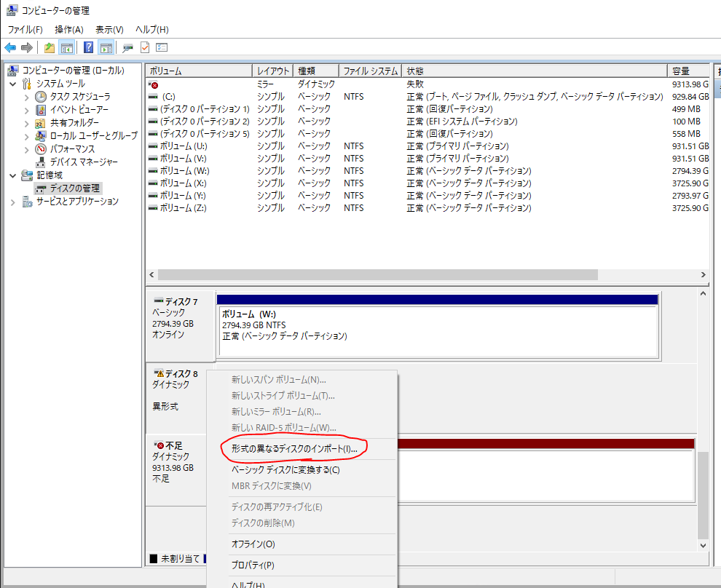
Task: Select コンピューターの管理 (ローカル) root node
Action: point(73,71)
